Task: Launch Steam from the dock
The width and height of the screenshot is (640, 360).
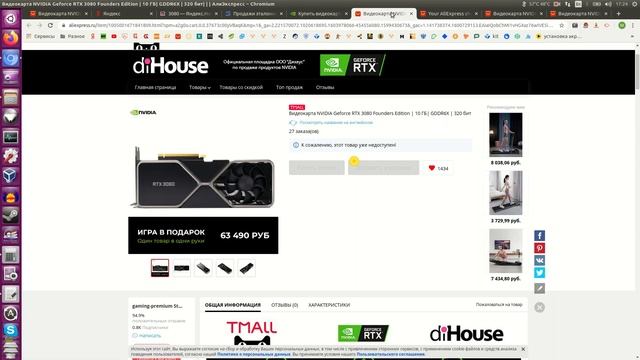Action: (11, 215)
